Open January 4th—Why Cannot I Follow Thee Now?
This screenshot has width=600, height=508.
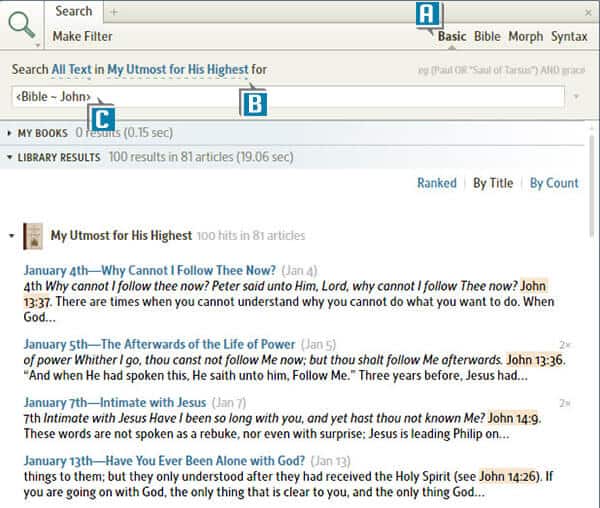click(150, 270)
